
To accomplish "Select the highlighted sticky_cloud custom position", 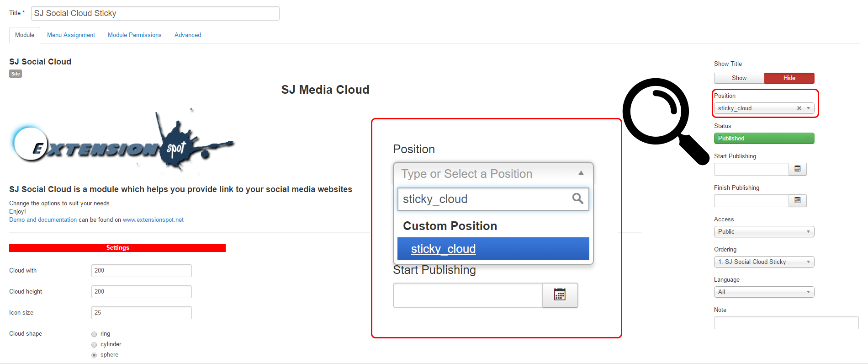I will click(493, 249).
